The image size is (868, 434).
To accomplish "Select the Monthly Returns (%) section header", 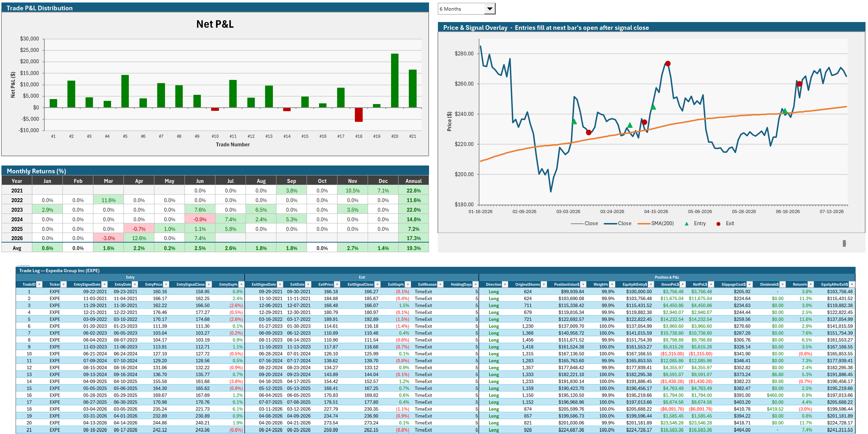I will click(x=215, y=171).
